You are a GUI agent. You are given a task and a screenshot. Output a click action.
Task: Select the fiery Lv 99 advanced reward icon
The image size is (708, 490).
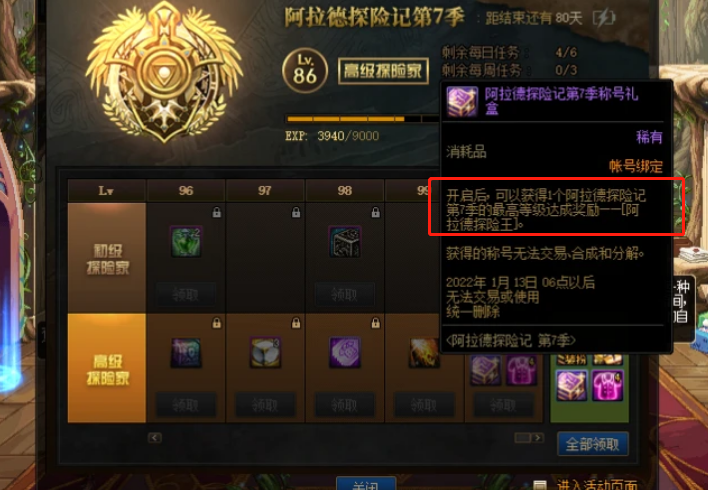pos(424,352)
